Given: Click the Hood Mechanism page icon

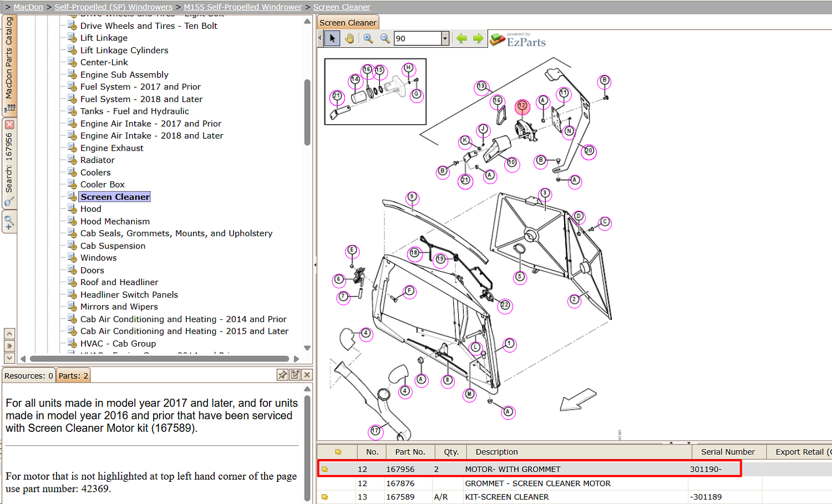Looking at the screenshot, I should pos(72,221).
